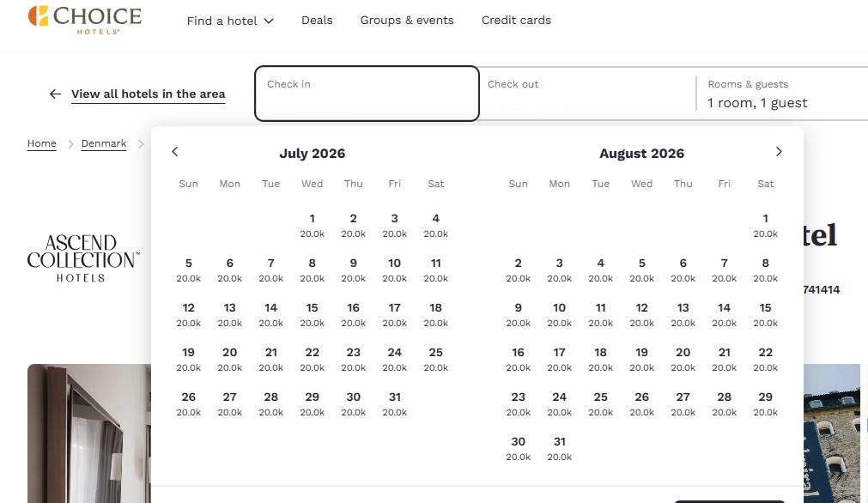Viewport: 868px width, 503px height.
Task: Click View all hotels in the area
Action: [x=149, y=94]
